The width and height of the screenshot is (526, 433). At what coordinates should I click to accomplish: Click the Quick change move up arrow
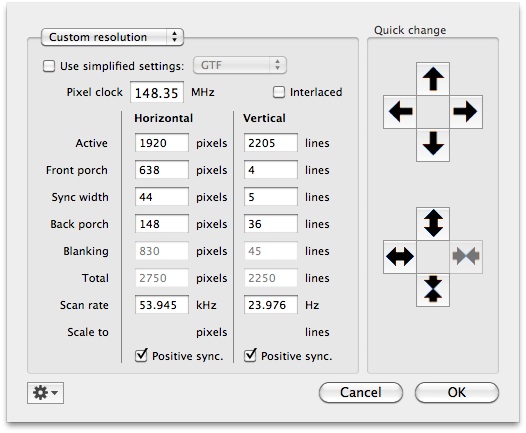point(433,79)
